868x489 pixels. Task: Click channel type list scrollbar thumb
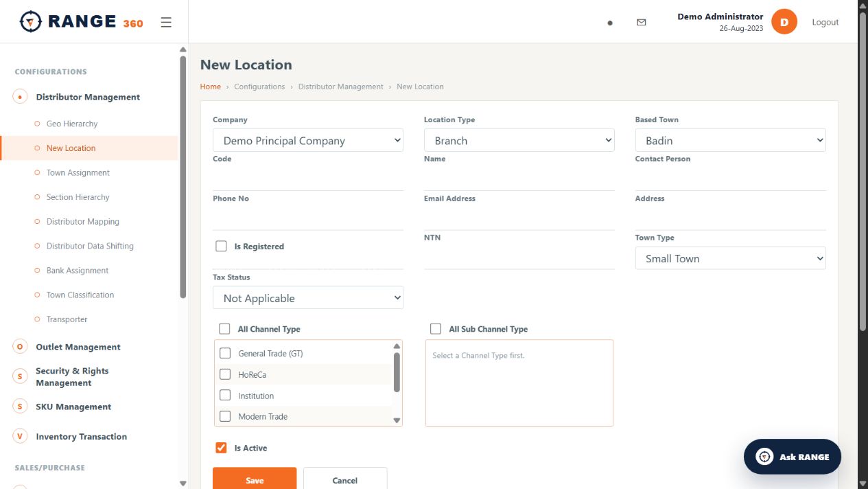[397, 372]
